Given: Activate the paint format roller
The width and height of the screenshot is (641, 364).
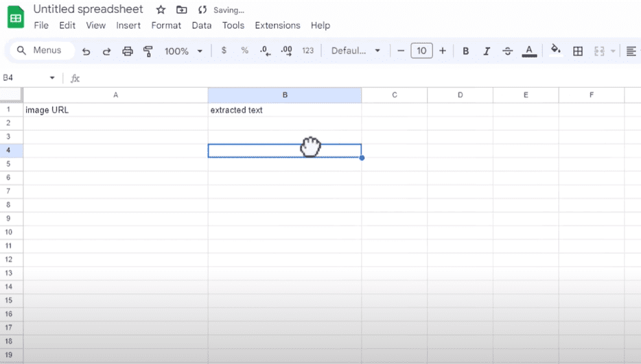Looking at the screenshot, I should [148, 51].
